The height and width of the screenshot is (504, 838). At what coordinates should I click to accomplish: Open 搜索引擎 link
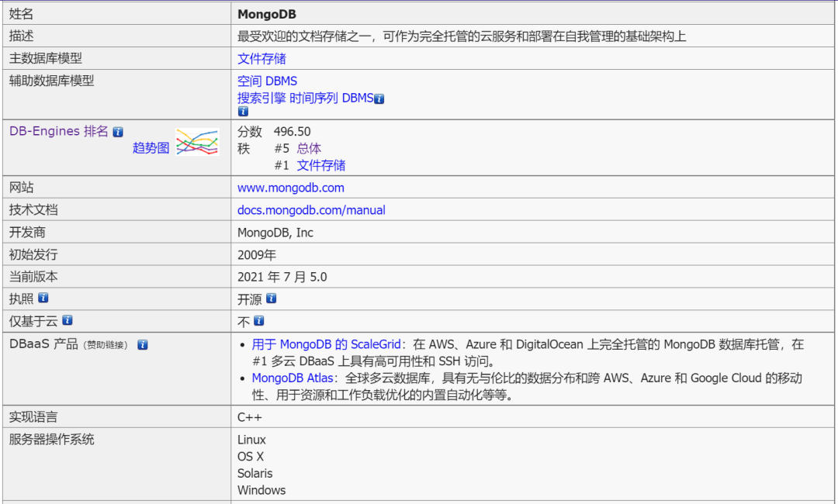tap(261, 98)
